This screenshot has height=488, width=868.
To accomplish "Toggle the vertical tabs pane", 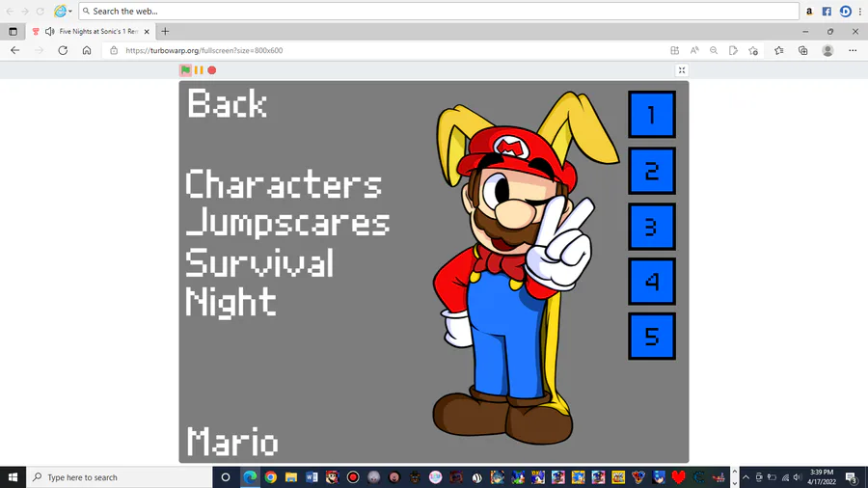I will pyautogui.click(x=13, y=32).
